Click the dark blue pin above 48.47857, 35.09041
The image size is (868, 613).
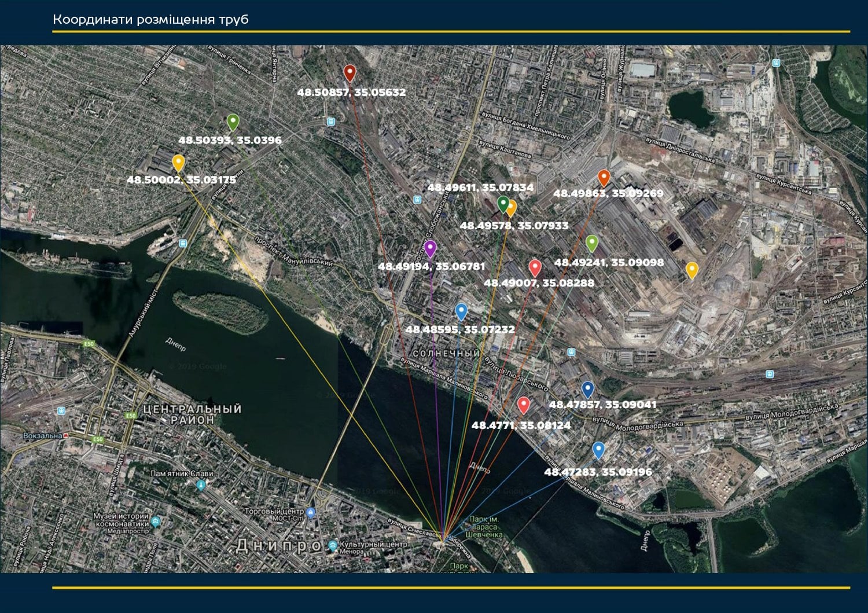587,388
